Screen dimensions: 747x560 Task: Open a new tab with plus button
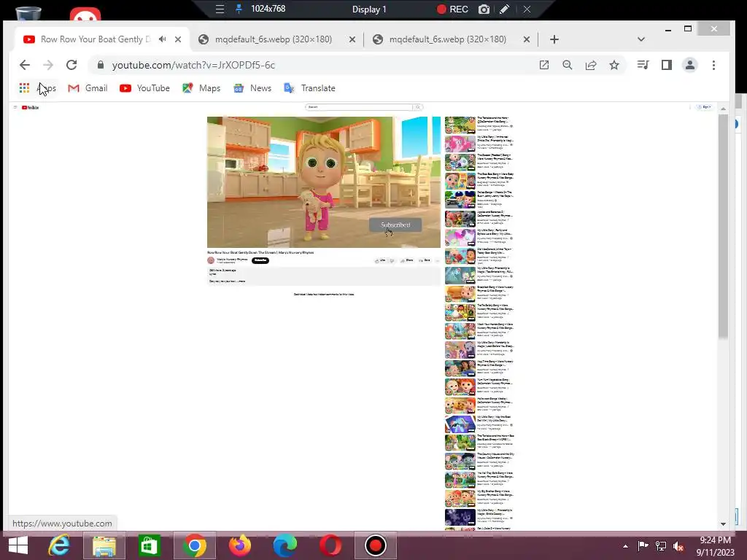coord(554,39)
